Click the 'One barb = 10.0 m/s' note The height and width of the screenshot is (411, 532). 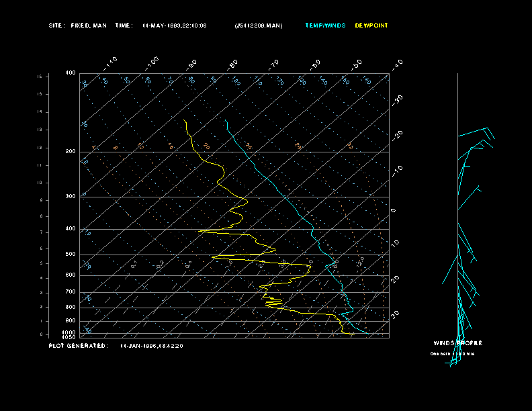(452, 354)
